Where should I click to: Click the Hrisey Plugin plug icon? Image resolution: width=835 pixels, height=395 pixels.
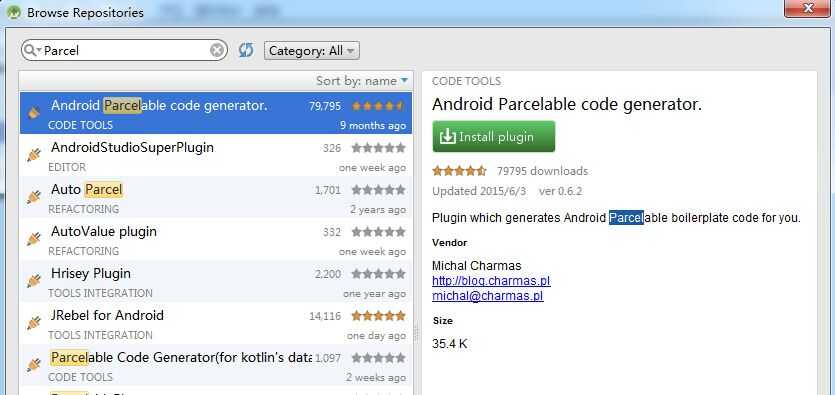pos(34,281)
